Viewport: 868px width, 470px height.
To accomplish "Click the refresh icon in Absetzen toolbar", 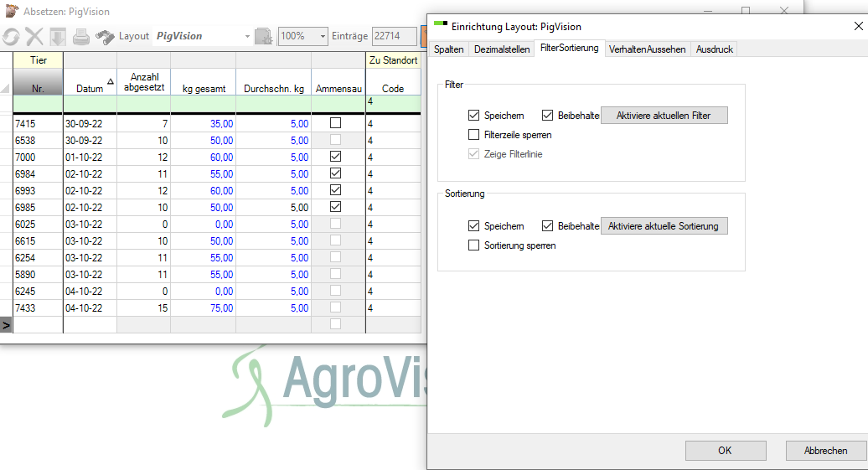I will [x=11, y=37].
